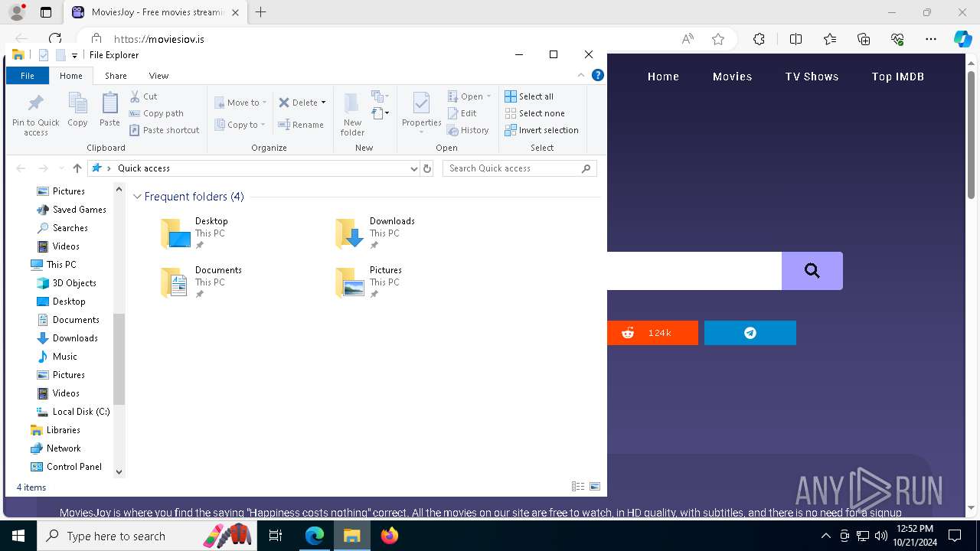Click the Edit command in Open group
Screen dimensions: 980x551
(x=462, y=113)
